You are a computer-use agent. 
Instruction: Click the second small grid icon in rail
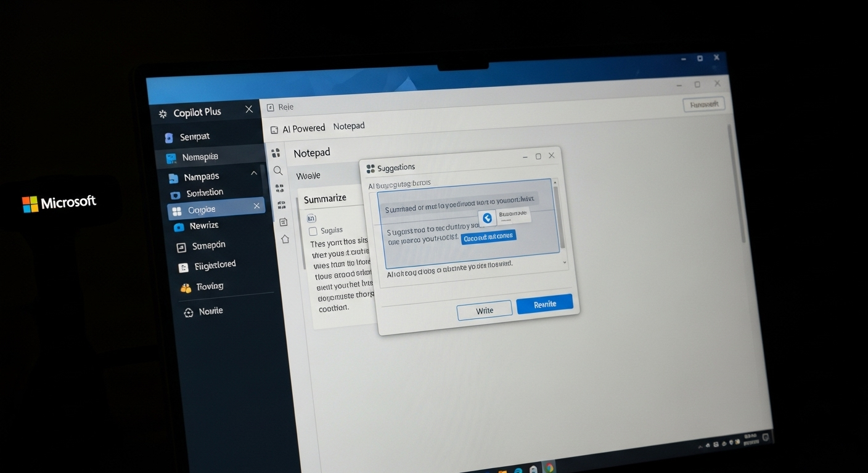(281, 204)
